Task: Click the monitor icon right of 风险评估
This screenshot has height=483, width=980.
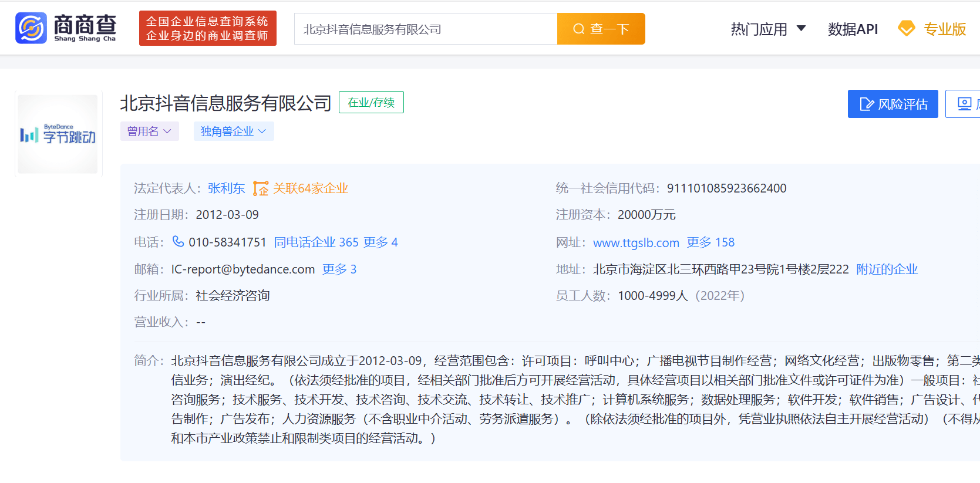Action: pos(964,104)
